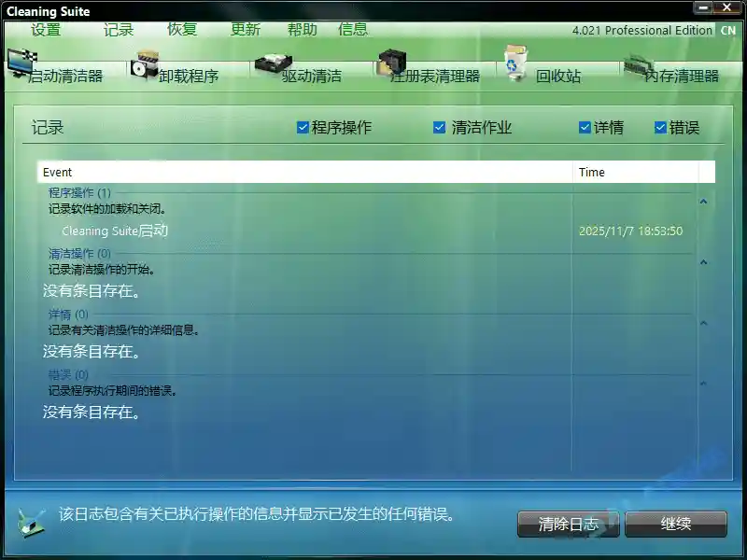
Task: Click the up arrow beside 详情 section
Action: tap(703, 321)
